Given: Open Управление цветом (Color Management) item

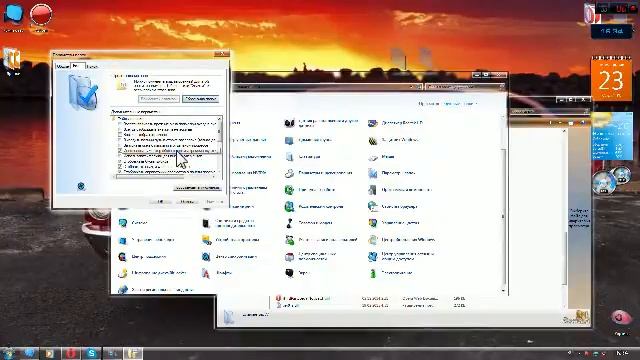Looking at the screenshot, I should (393, 223).
